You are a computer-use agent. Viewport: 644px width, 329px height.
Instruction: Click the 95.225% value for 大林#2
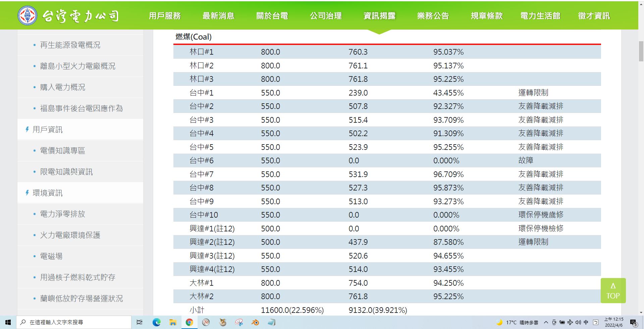click(x=448, y=296)
